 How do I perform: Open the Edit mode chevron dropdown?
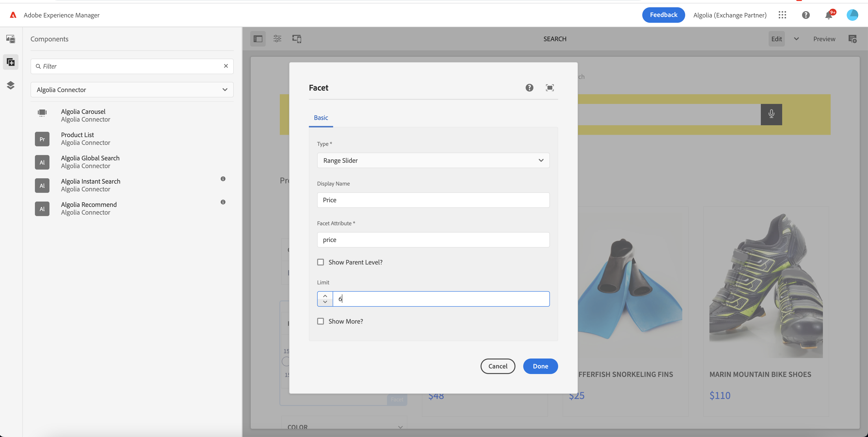[796, 39]
